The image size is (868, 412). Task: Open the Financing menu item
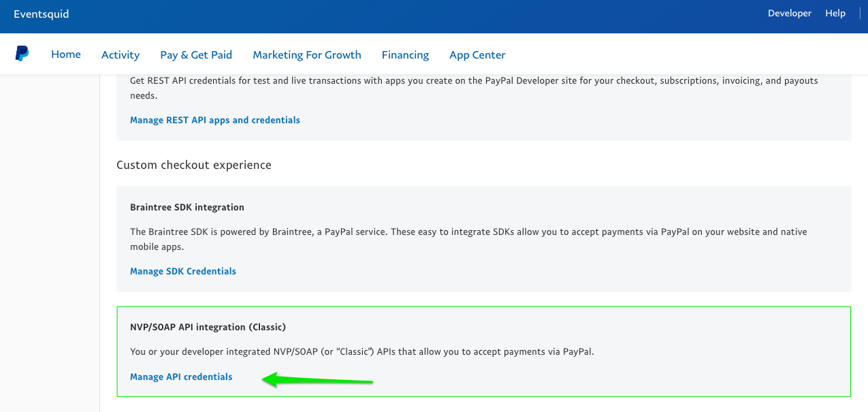coord(405,55)
